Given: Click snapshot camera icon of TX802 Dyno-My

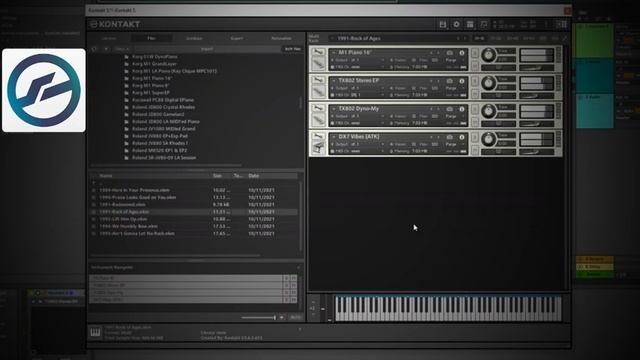Looking at the screenshot, I should 450,109.
